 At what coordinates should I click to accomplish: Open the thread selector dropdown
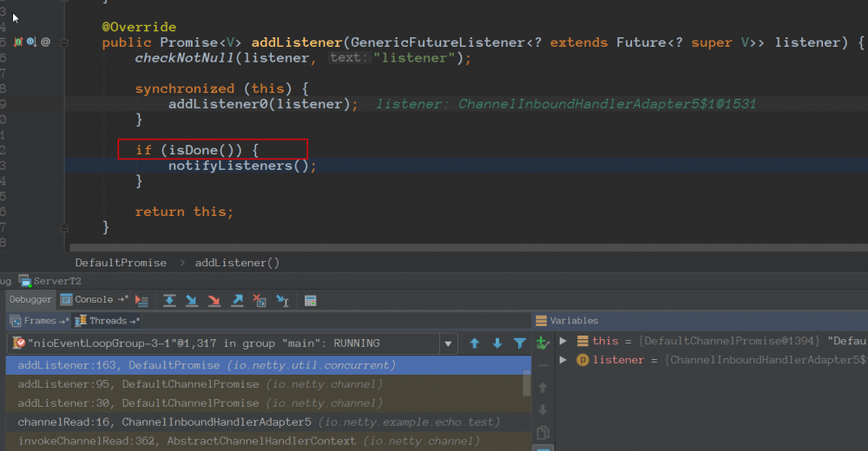click(x=448, y=343)
